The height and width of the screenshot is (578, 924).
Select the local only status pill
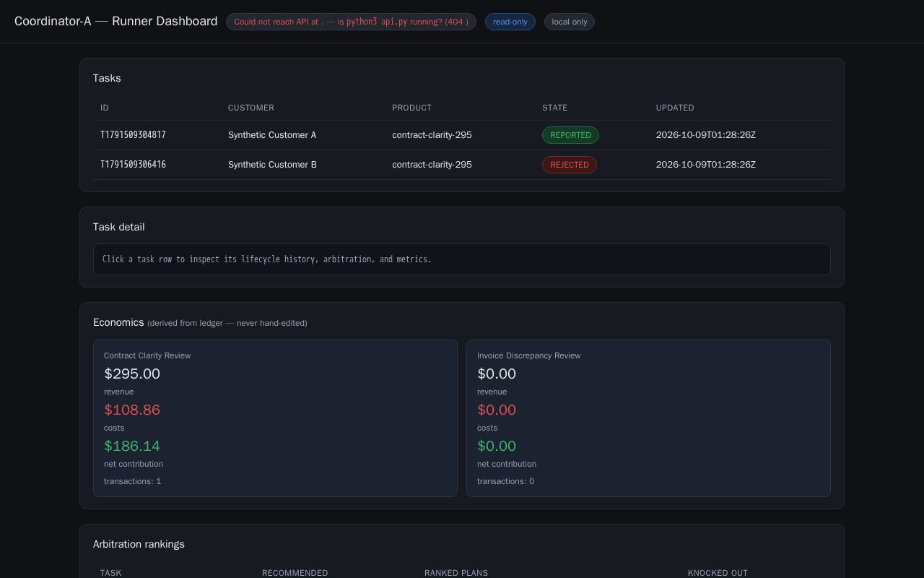(570, 22)
